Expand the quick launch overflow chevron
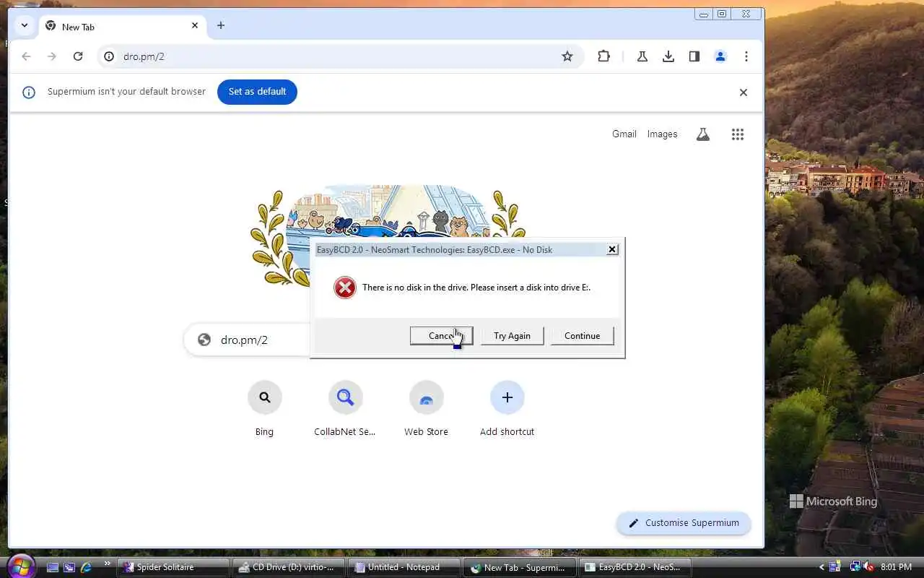 (x=108, y=564)
